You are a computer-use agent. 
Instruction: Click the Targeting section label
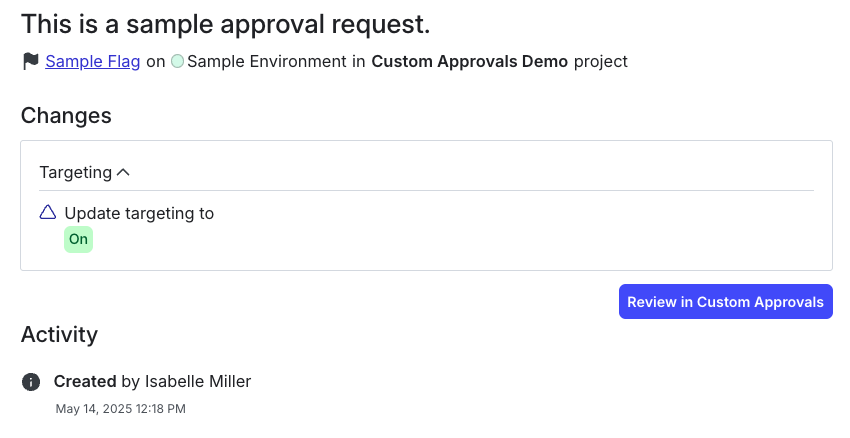pyautogui.click(x=75, y=172)
